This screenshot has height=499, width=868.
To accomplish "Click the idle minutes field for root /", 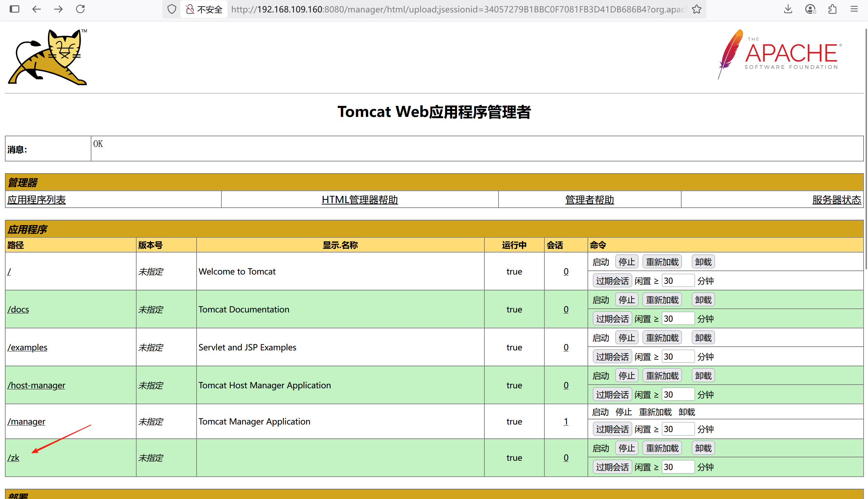I will click(x=678, y=281).
